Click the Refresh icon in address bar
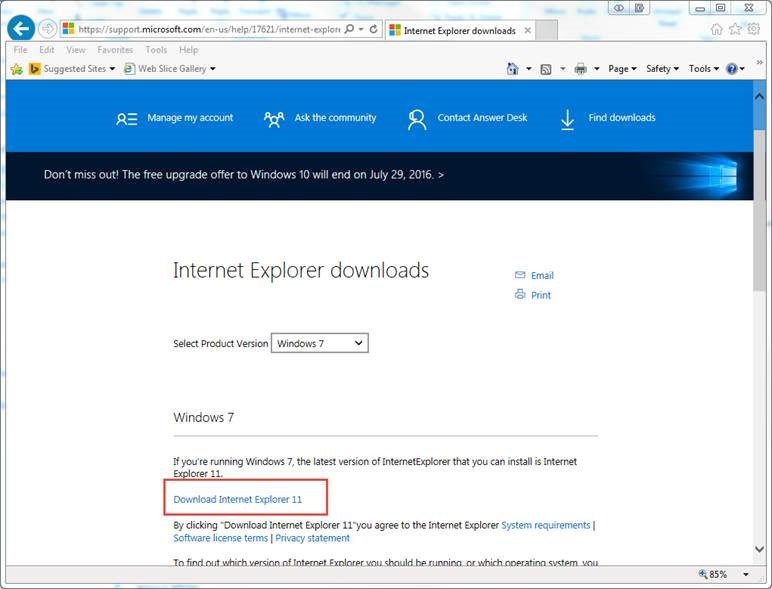Image resolution: width=772 pixels, height=589 pixels. [x=374, y=29]
